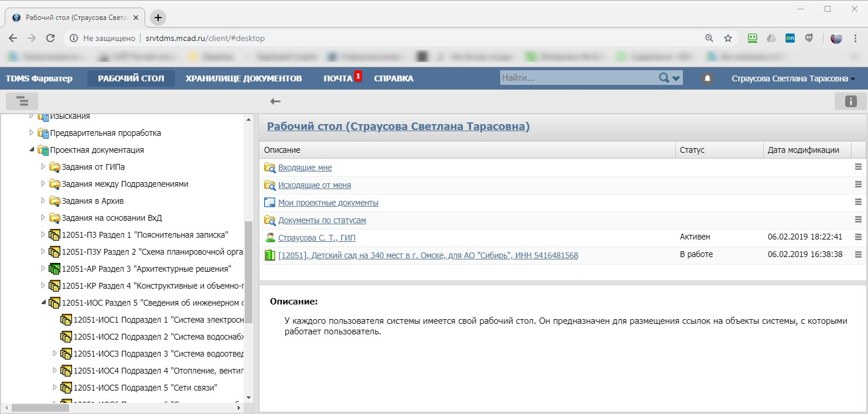The image size is (868, 414).
Task: Open the search type dropdown next to the magnifier
Action: pos(675,77)
